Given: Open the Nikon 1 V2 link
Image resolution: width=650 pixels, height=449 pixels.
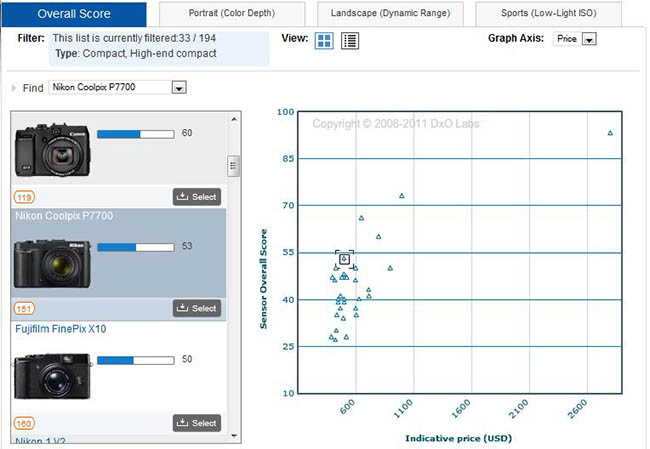Looking at the screenshot, I should [x=40, y=441].
